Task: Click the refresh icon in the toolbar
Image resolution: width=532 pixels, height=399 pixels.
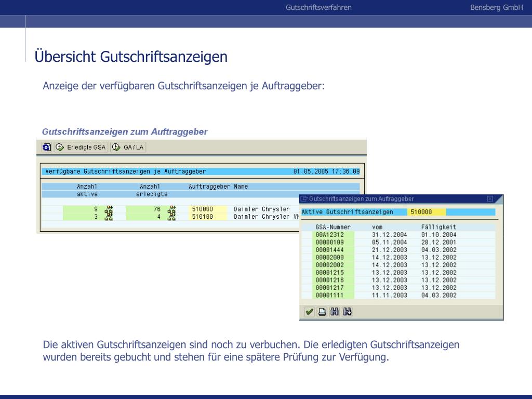Action: pyautogui.click(x=47, y=147)
